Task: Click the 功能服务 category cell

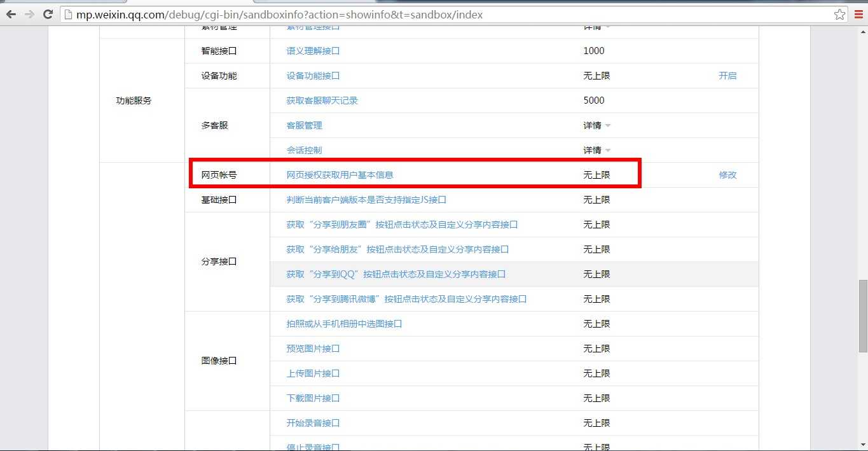Action: click(134, 101)
